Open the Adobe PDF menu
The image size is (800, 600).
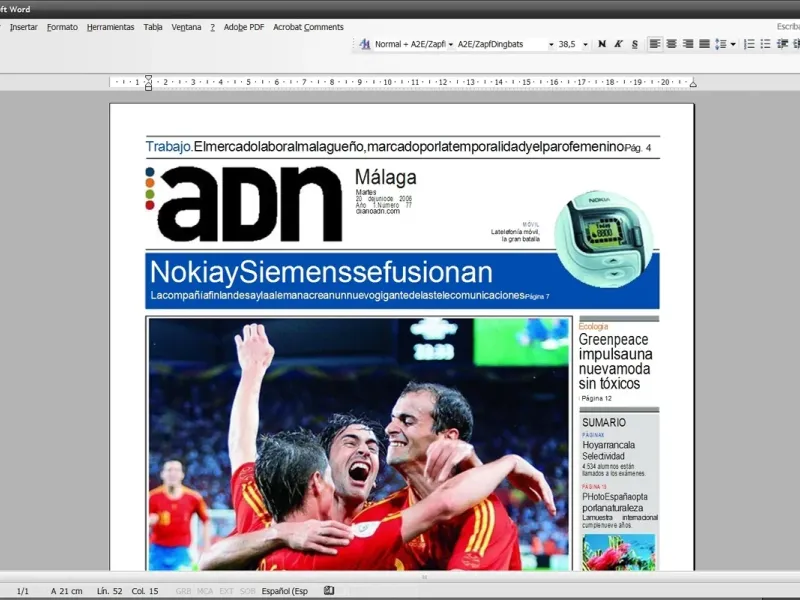(x=244, y=27)
